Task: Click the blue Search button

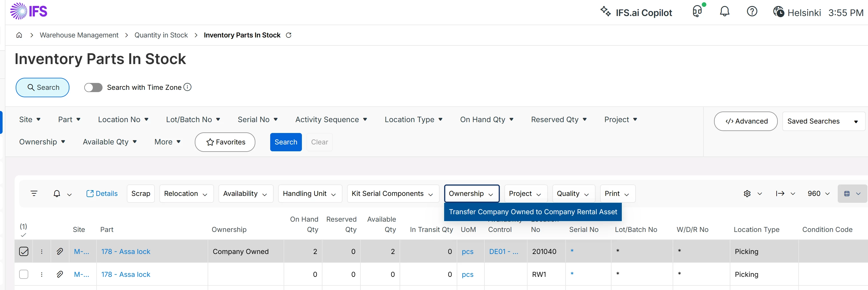Action: click(286, 142)
